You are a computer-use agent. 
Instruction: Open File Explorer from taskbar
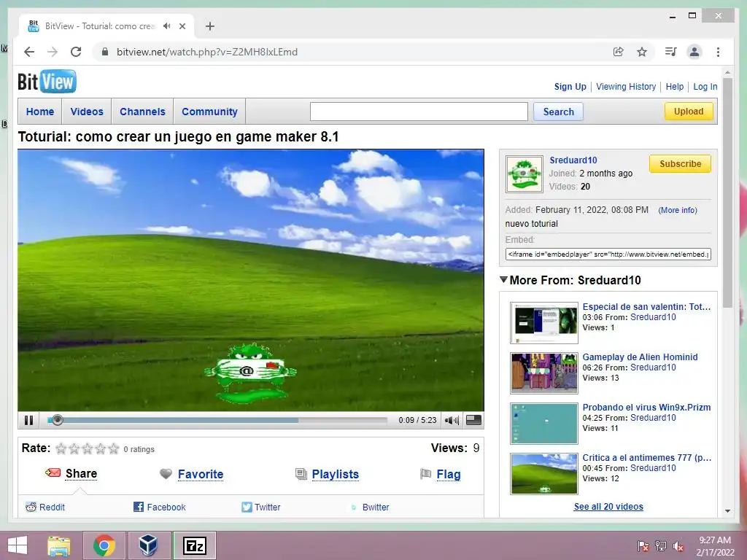[x=59, y=545]
